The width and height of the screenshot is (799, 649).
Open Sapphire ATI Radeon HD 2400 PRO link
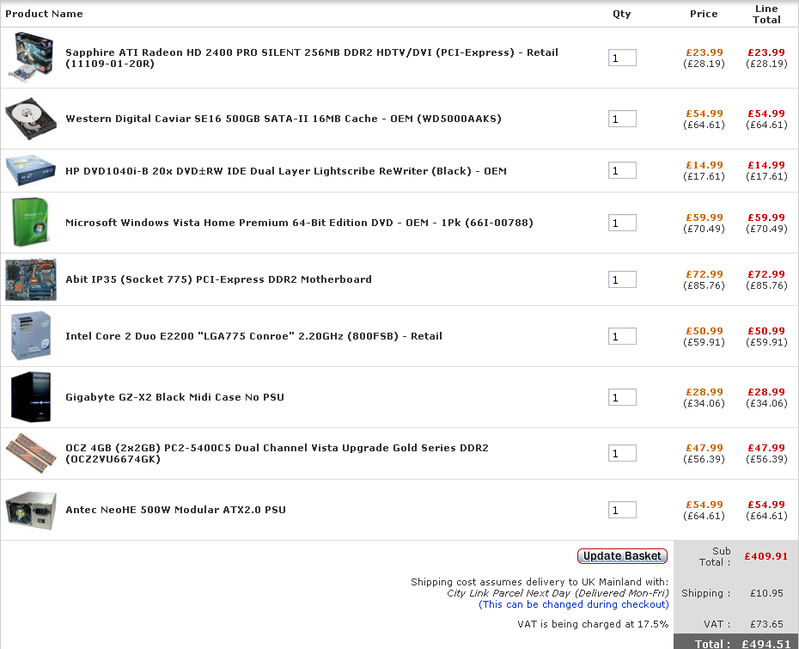coord(312,58)
